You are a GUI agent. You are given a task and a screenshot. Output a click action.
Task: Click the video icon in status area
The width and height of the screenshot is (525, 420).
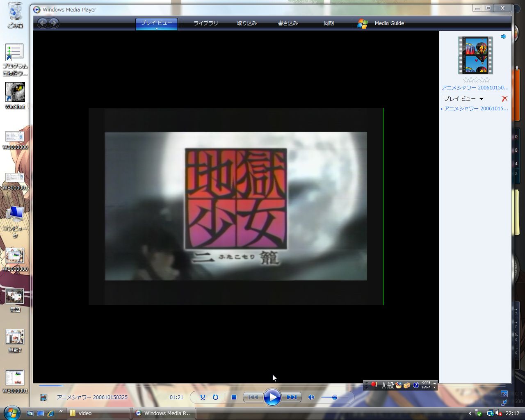pyautogui.click(x=44, y=397)
